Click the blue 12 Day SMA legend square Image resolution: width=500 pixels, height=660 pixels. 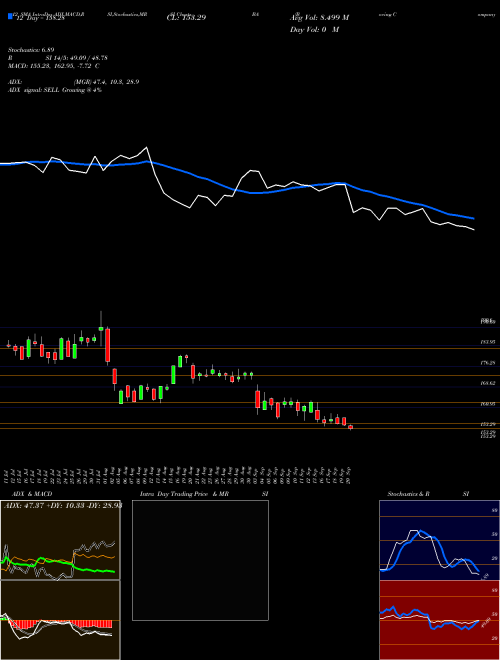point(10,16)
